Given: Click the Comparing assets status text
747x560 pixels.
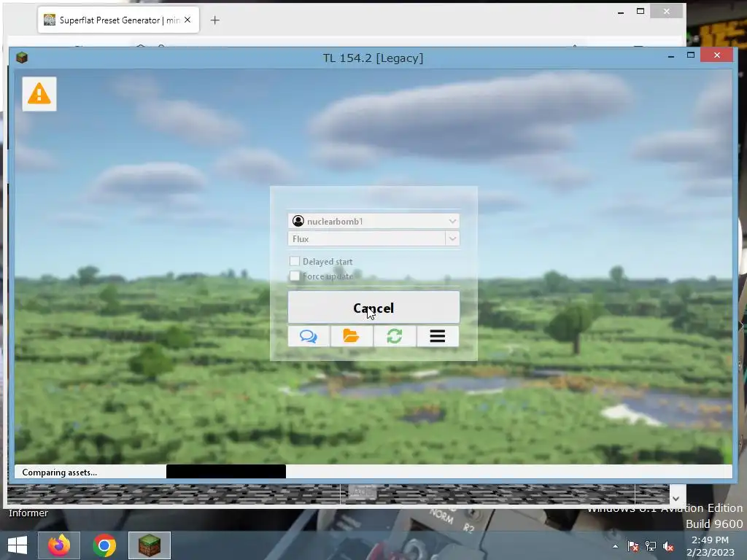Looking at the screenshot, I should 60,472.
